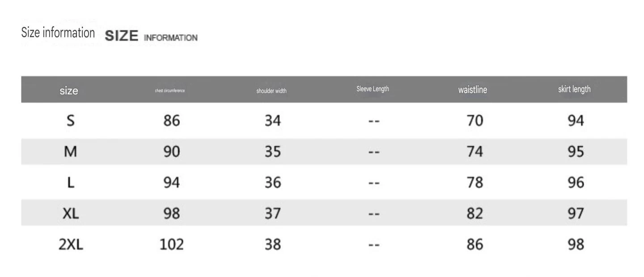Click the "2XL" size row label
The width and height of the screenshot is (644, 277).
[x=71, y=244]
